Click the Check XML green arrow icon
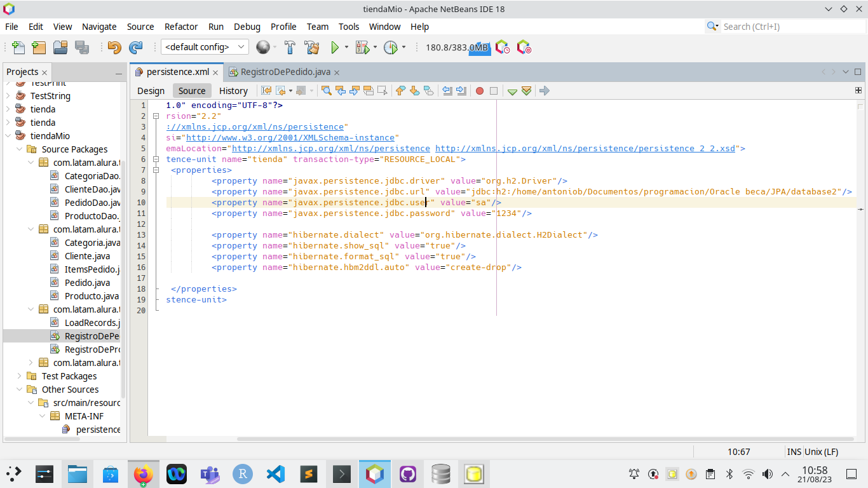Screen dimensions: 868x488 [x=512, y=91]
